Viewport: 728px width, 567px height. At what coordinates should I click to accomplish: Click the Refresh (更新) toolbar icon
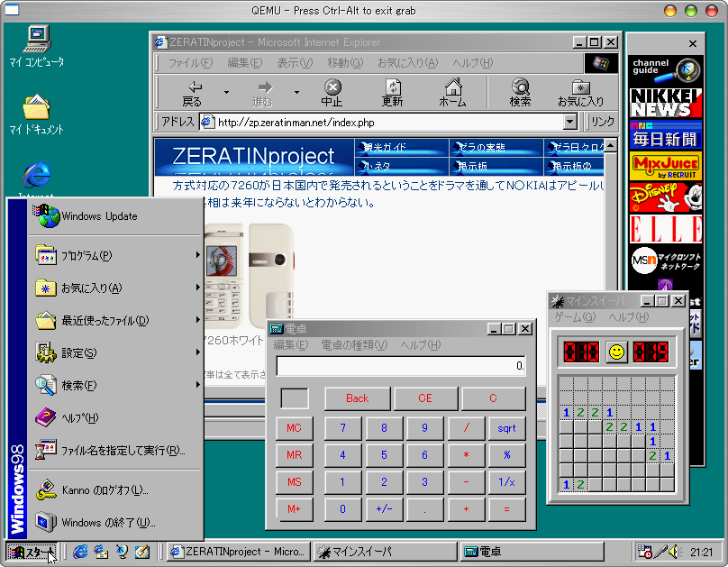coord(393,94)
